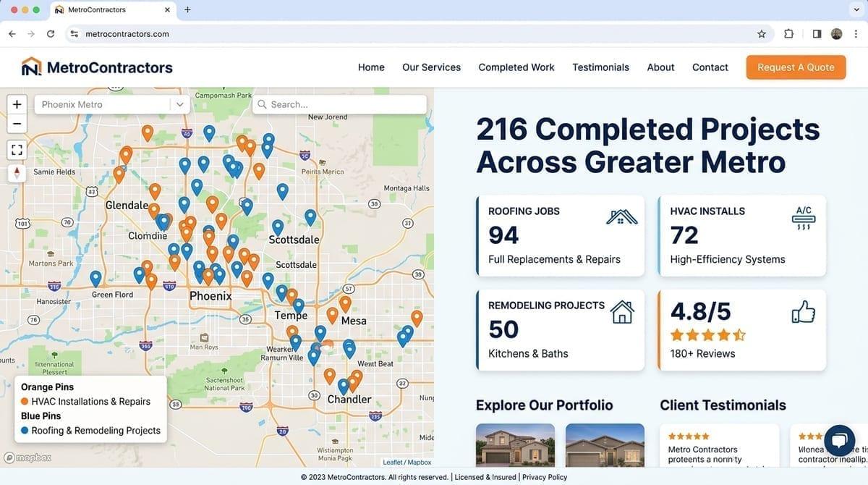Select Testimonials in the navigation menu
This screenshot has height=485, width=868.
[x=600, y=67]
